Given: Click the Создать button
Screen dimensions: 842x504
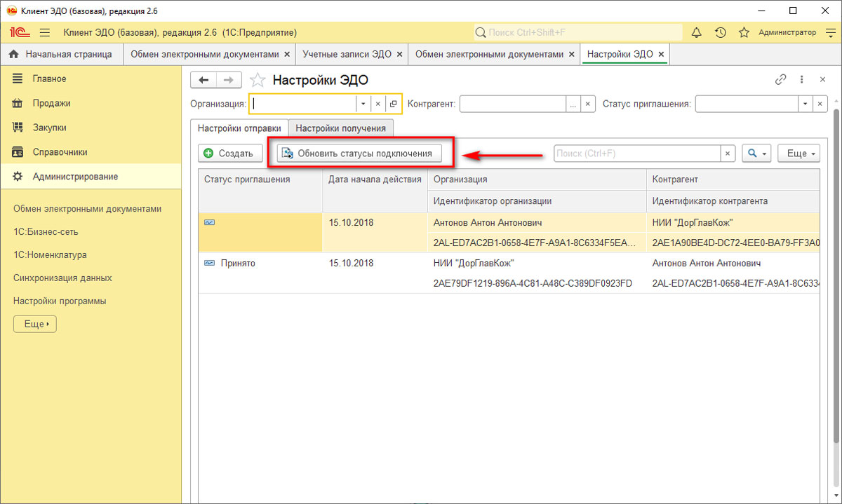Looking at the screenshot, I should 231,153.
